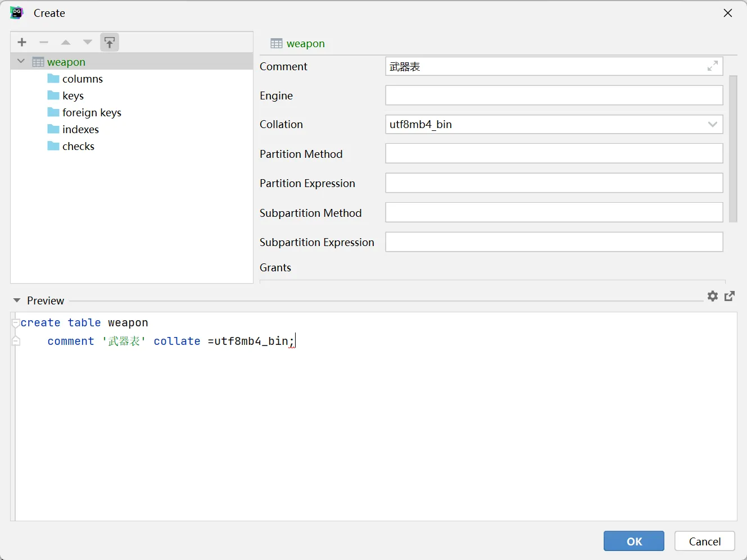The image size is (747, 560).
Task: Click the Partition Method input field
Action: pyautogui.click(x=554, y=153)
